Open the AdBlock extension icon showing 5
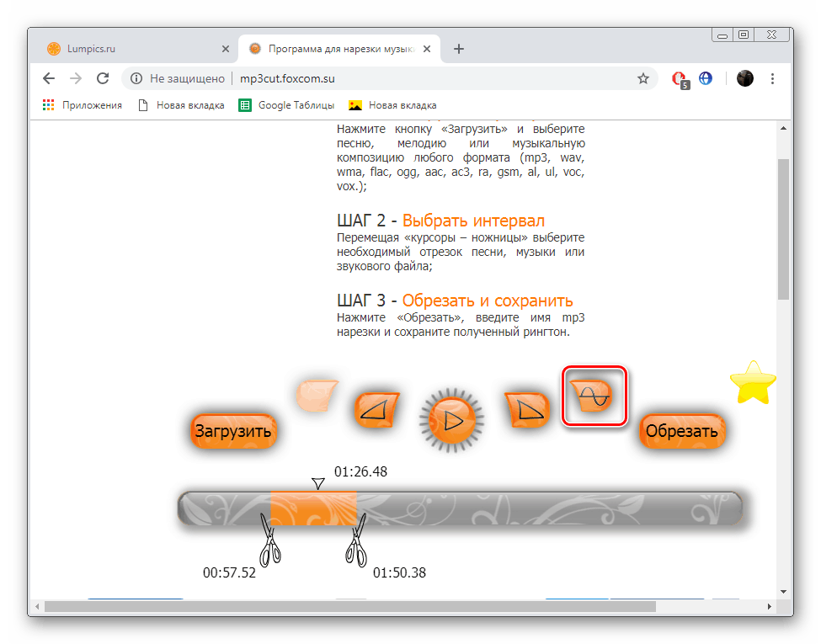 tap(680, 78)
